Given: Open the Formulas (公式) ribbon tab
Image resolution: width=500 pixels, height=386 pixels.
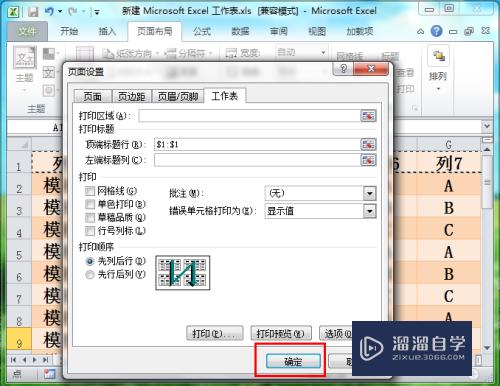Looking at the screenshot, I should pyautogui.click(x=202, y=31).
